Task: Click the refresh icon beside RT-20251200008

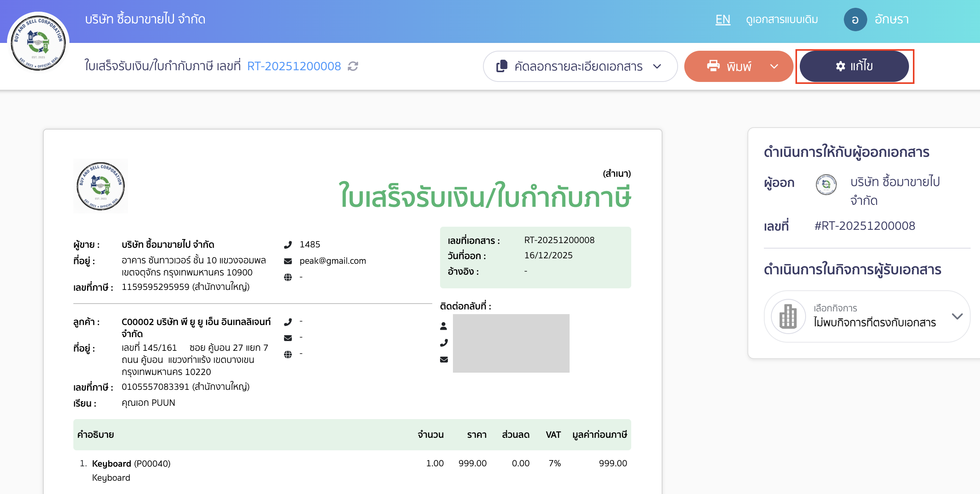Action: 352,66
